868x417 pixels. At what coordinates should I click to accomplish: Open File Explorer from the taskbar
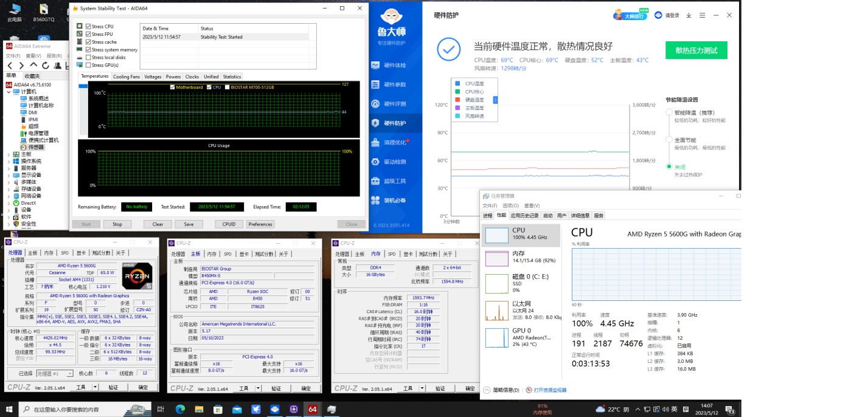coord(199,409)
